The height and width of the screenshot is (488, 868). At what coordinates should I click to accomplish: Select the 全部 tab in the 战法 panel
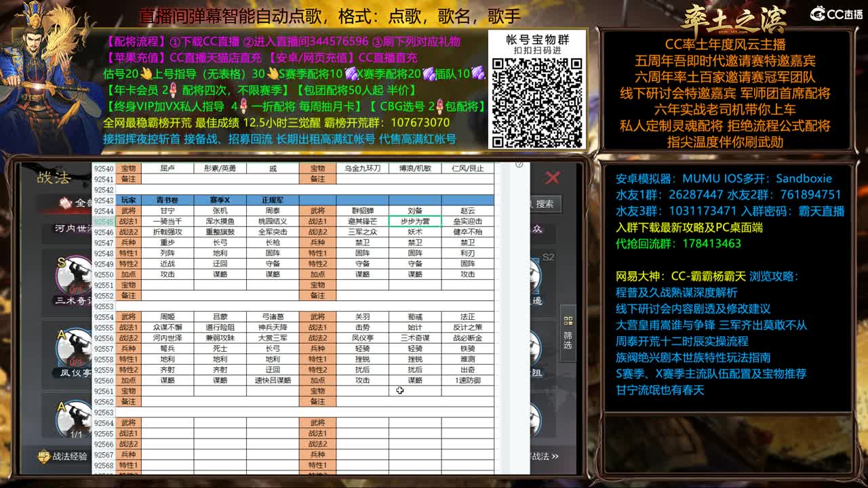75,203
